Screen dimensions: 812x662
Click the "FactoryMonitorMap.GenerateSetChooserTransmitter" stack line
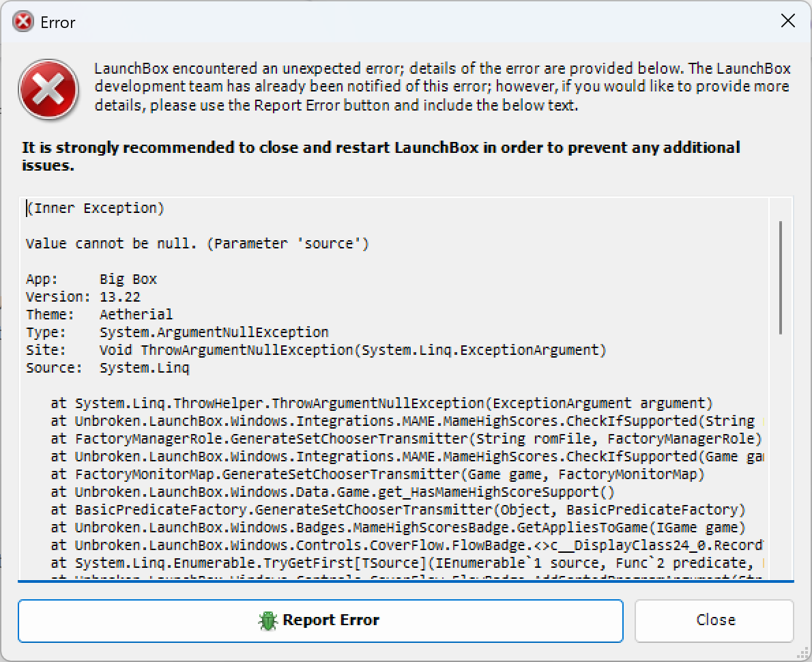pyautogui.click(x=377, y=474)
